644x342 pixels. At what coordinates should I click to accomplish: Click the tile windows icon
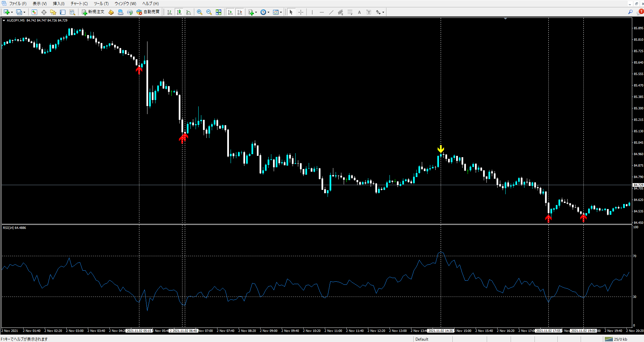click(x=218, y=12)
